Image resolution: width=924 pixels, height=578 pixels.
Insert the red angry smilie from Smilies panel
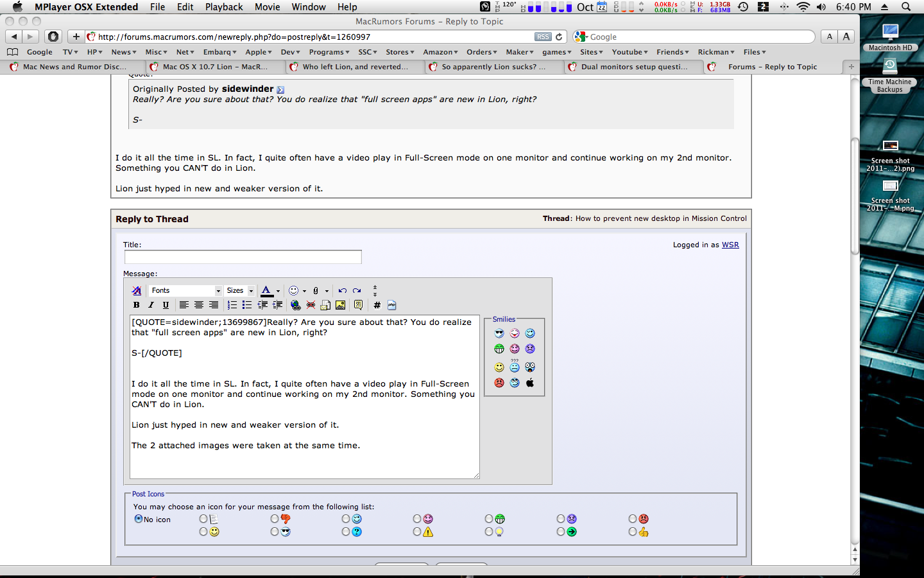499,383
